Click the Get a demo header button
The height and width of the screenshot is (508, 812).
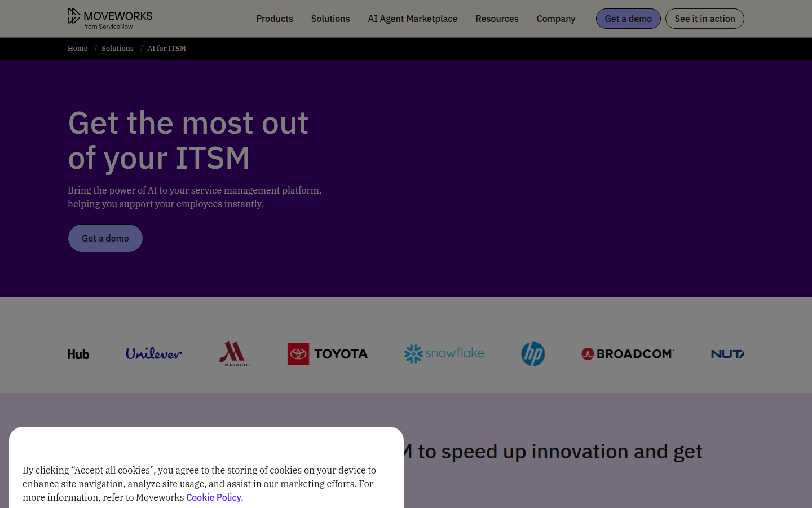(x=628, y=19)
